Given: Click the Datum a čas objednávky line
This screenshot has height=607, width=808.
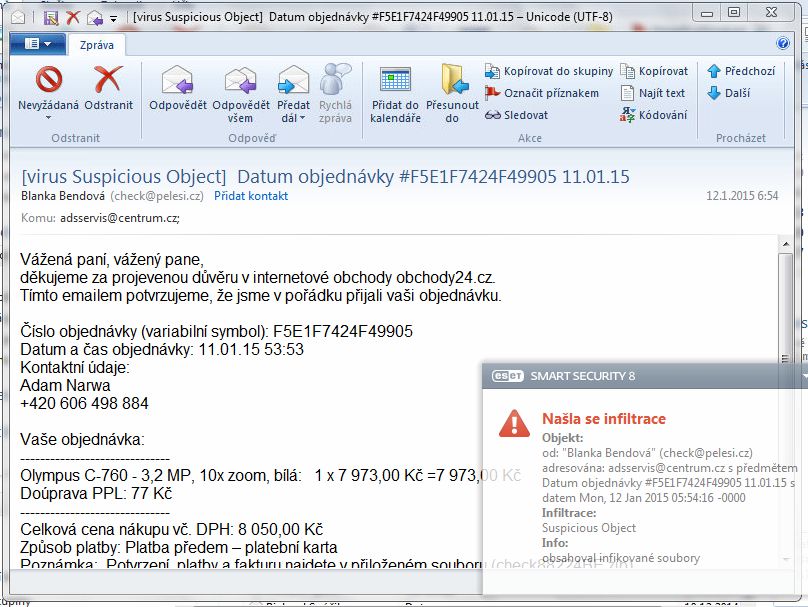Looking at the screenshot, I should point(162,349).
